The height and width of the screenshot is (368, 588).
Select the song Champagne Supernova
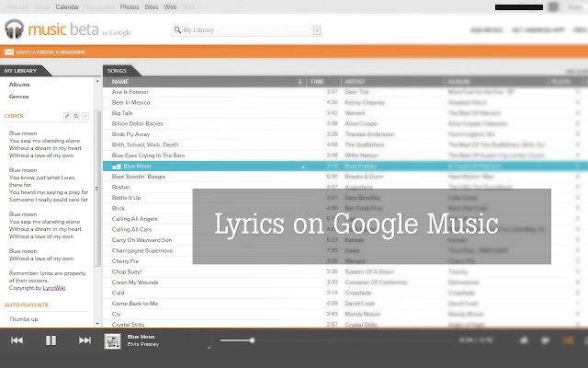142,250
